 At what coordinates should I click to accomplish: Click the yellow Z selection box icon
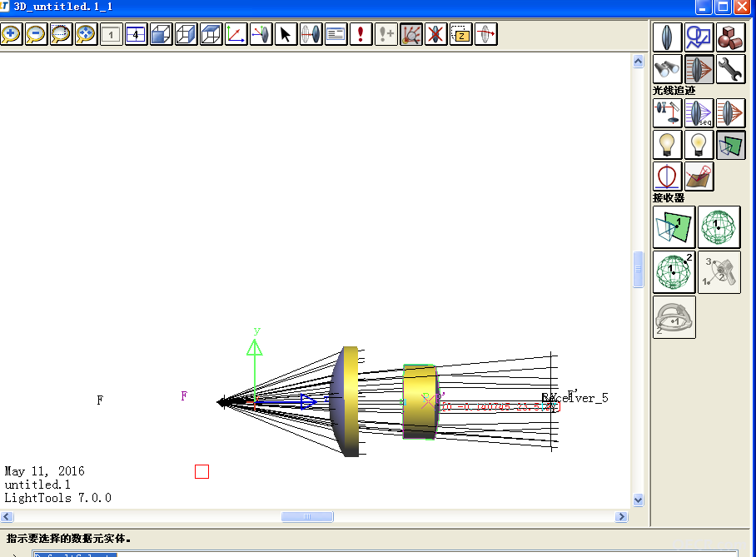point(462,34)
